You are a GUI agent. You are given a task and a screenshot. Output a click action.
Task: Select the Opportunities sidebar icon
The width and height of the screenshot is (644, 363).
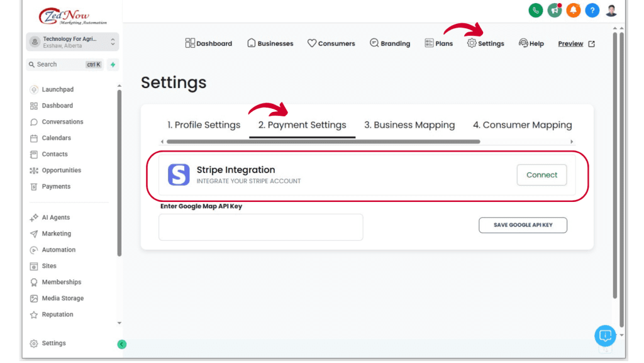(x=34, y=170)
